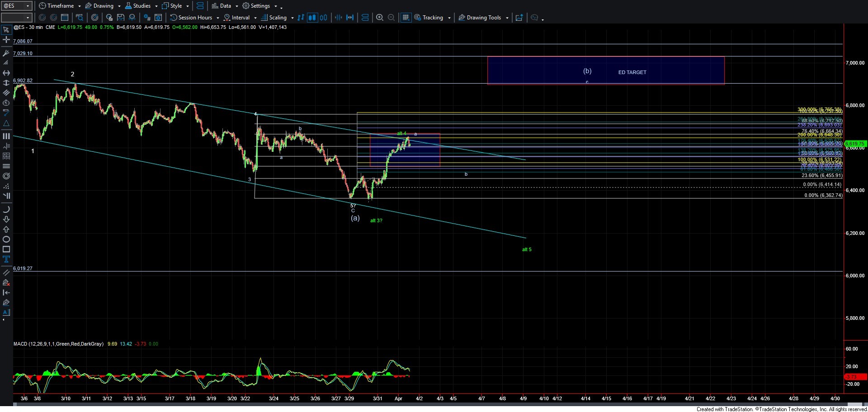Select the crosshair drawing tool

coord(6,40)
